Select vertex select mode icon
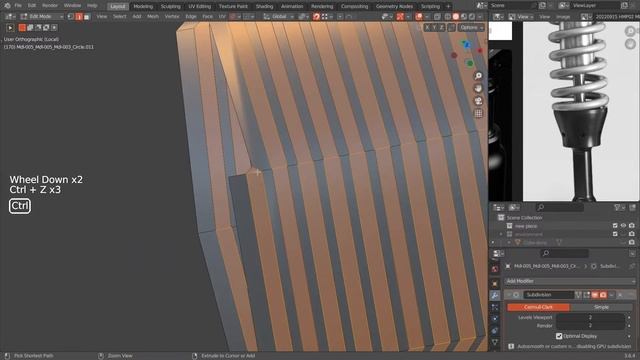640x360 pixels. (x=71, y=17)
